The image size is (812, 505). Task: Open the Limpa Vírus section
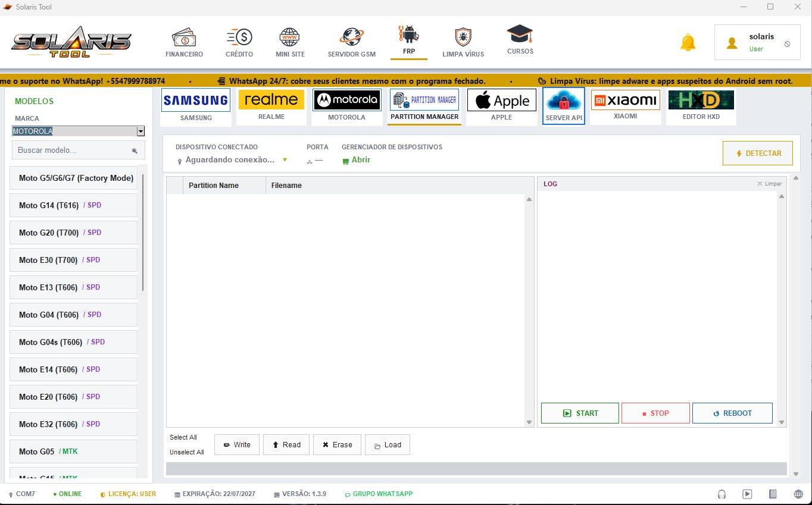(463, 43)
